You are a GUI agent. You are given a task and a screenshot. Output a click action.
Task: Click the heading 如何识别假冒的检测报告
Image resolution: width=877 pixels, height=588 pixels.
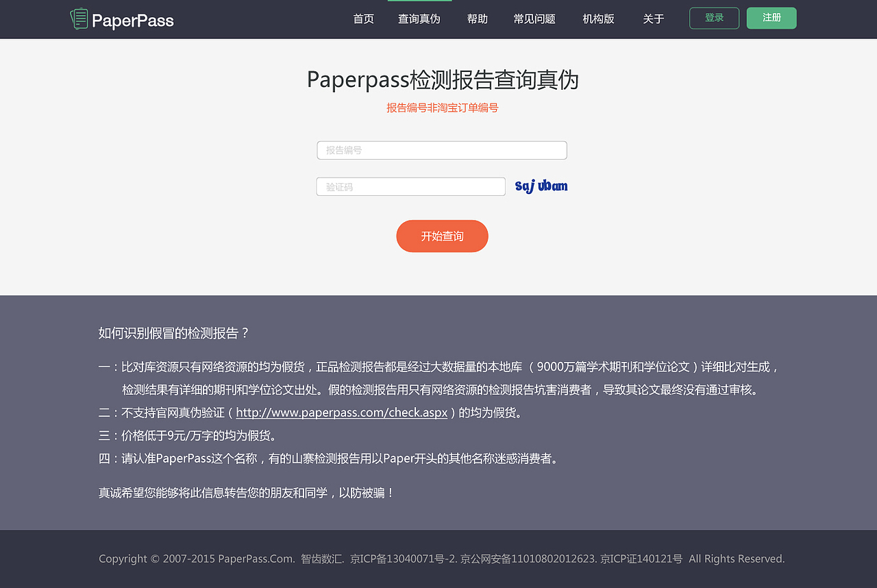(x=171, y=332)
